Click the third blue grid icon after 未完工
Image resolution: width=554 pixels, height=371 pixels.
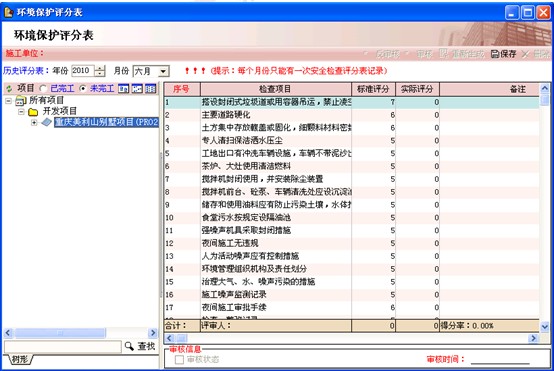click(150, 88)
